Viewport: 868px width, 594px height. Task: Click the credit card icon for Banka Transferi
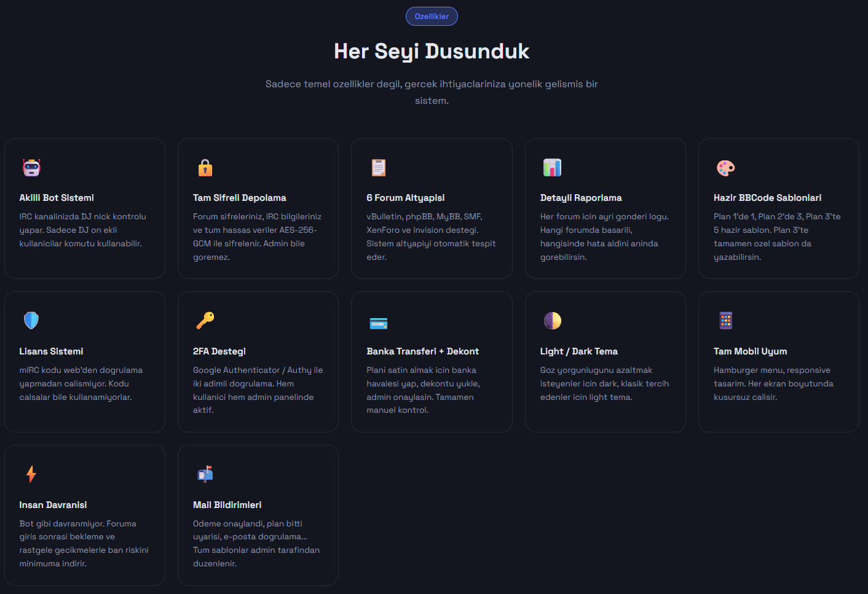pyautogui.click(x=379, y=323)
